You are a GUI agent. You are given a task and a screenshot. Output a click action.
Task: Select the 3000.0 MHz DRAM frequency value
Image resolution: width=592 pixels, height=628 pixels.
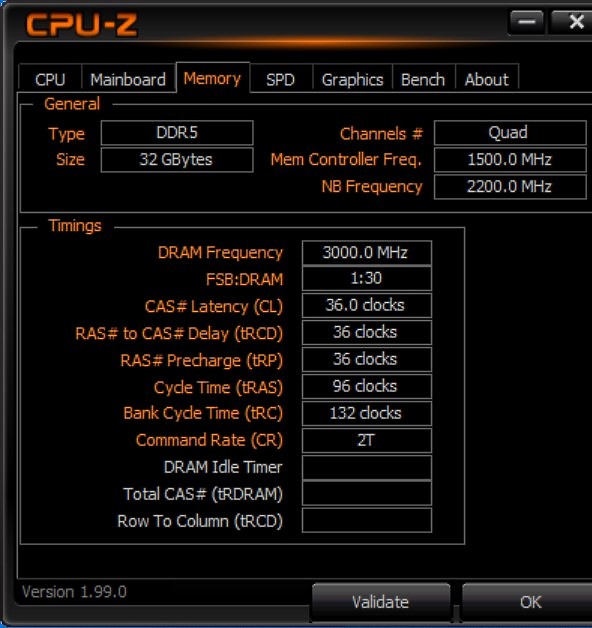pyautogui.click(x=366, y=252)
